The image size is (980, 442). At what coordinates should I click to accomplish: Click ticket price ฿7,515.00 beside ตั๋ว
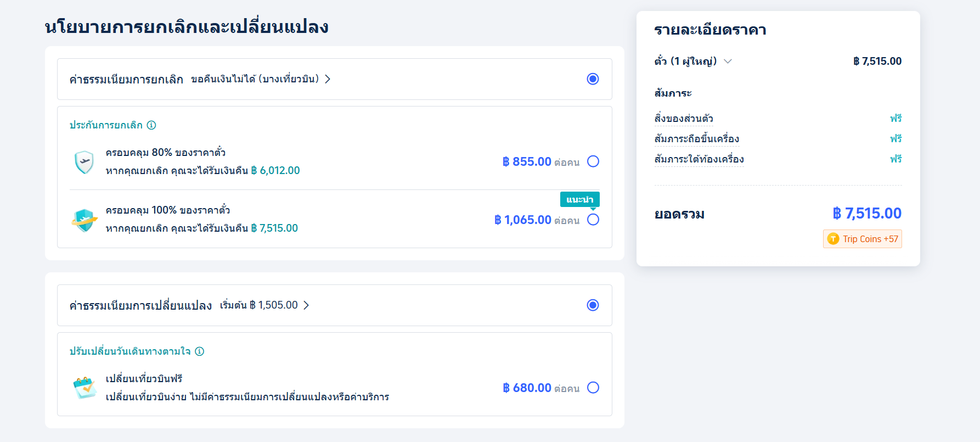pos(877,61)
